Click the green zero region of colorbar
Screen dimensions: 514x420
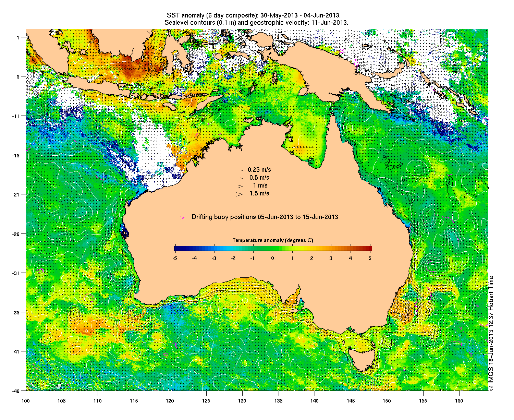click(x=273, y=249)
